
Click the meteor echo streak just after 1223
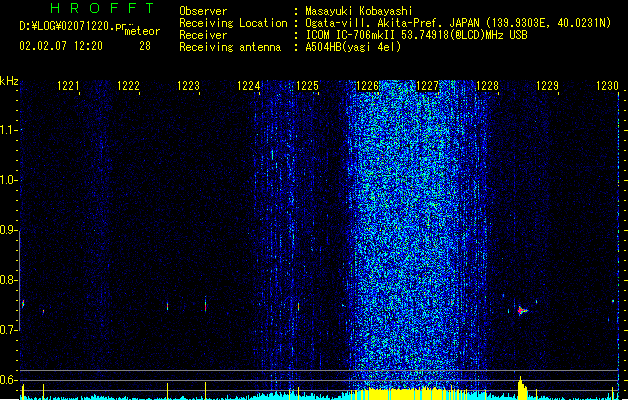coord(205,305)
